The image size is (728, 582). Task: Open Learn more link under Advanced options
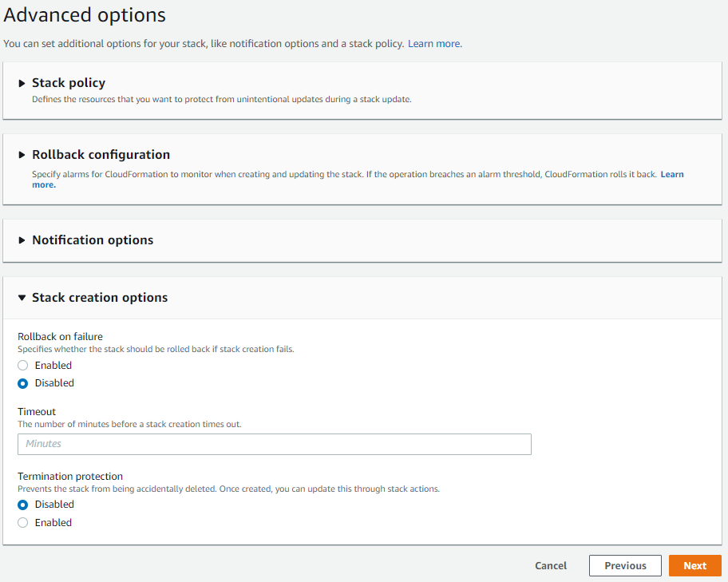point(434,44)
